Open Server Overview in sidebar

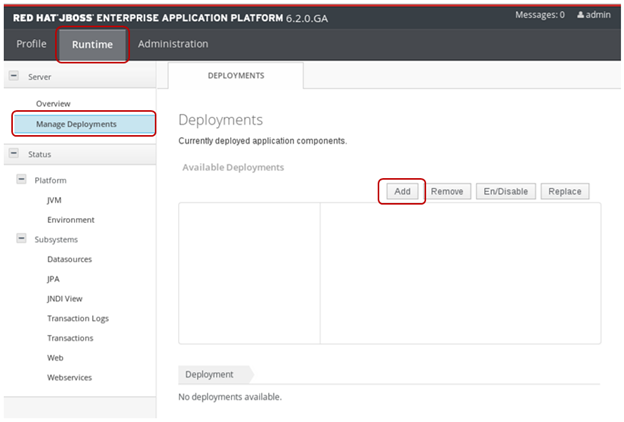pos(54,104)
